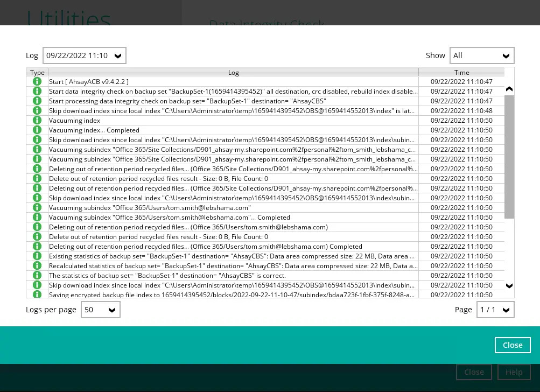Click info icon beside Start AhsayACB row
The height and width of the screenshot is (392, 540).
[x=37, y=82]
